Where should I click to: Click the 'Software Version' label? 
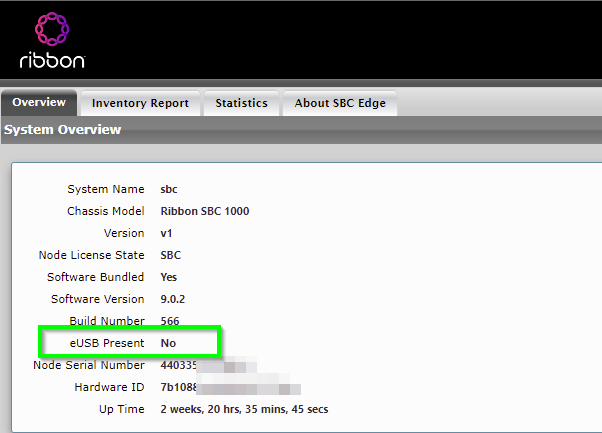[98, 299]
